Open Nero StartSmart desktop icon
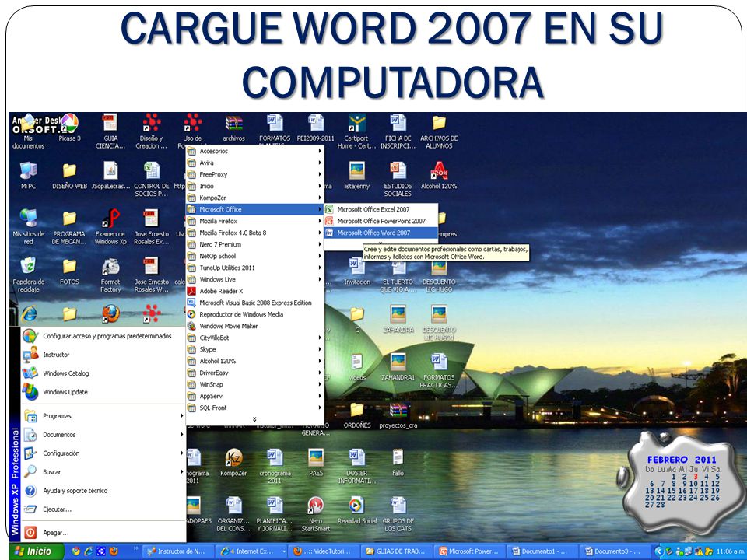This screenshot has width=747, height=560. (315, 514)
